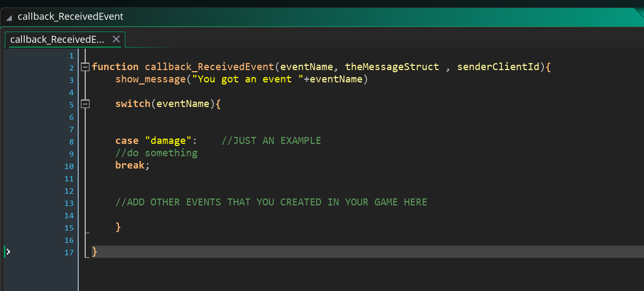Click the callback_ReceivedEvent window title text
This screenshot has width=644, height=291.
click(70, 17)
